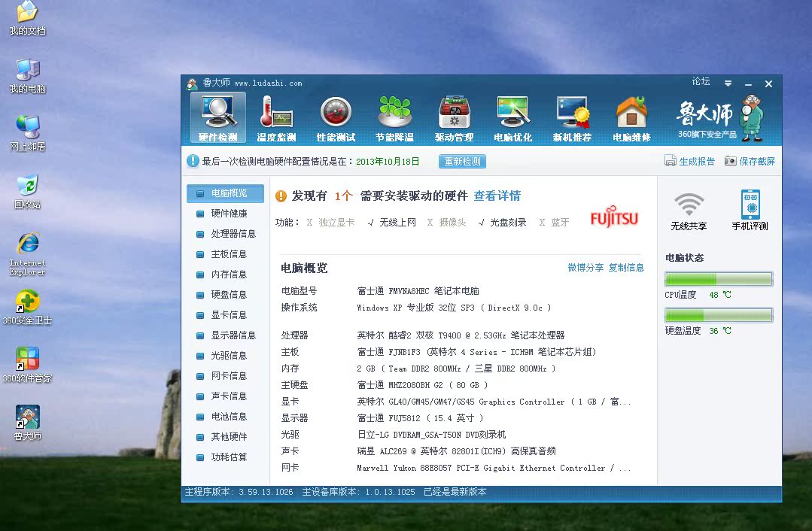Open the 我的文档 desktop icon
This screenshot has width=812, height=531.
coord(27,18)
